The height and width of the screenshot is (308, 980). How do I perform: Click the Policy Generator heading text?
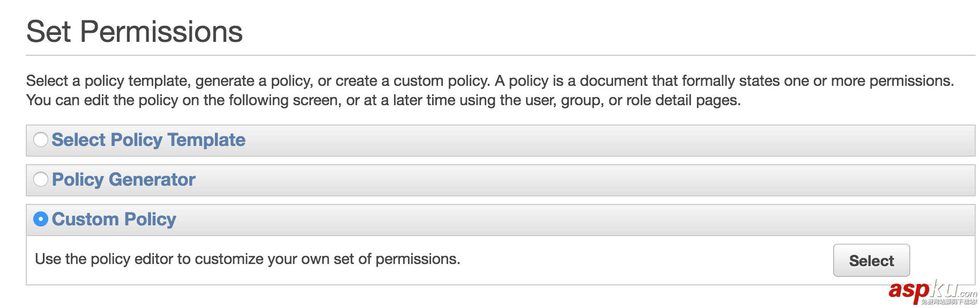click(123, 180)
